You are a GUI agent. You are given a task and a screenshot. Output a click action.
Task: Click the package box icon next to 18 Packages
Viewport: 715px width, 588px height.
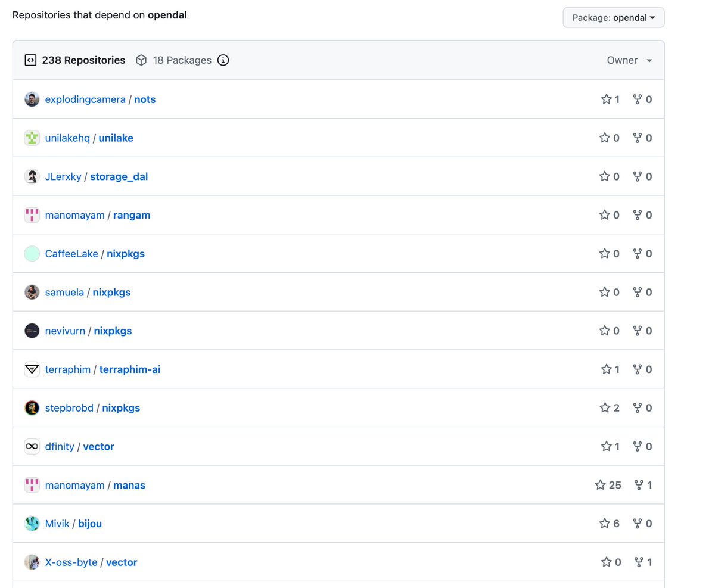[141, 60]
